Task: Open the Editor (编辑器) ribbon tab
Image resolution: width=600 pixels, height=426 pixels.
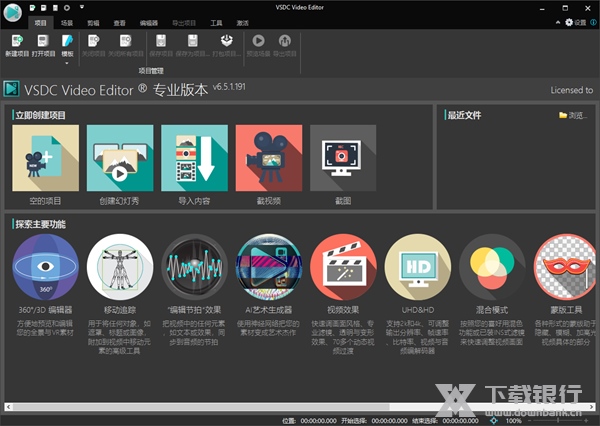Action: [x=148, y=20]
